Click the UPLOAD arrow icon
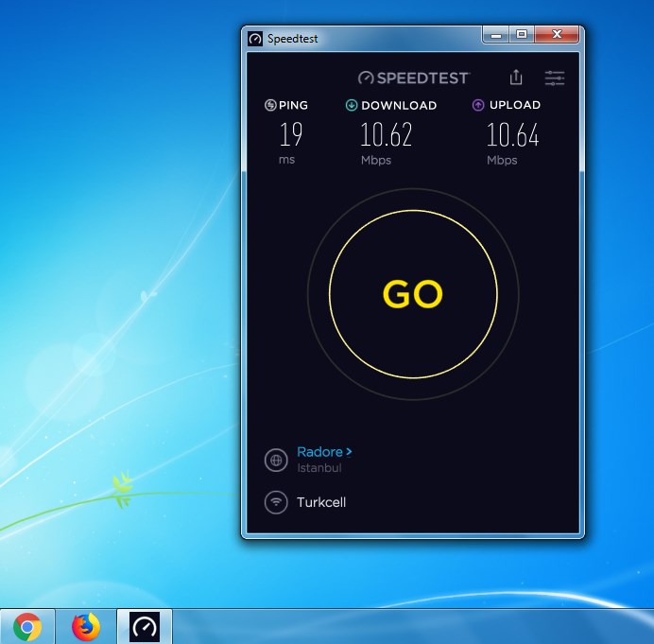 (478, 105)
